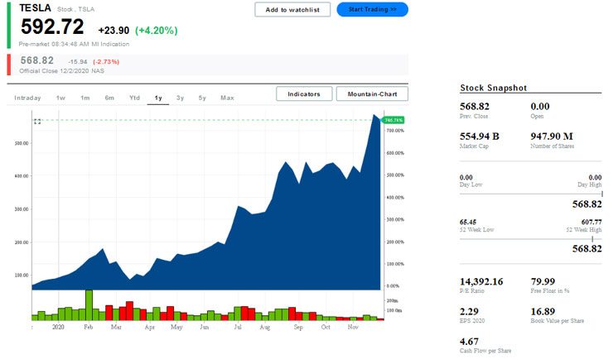Image resolution: width=613 pixels, height=364 pixels.
Task: Click Add to watchlist button
Action: (x=292, y=10)
